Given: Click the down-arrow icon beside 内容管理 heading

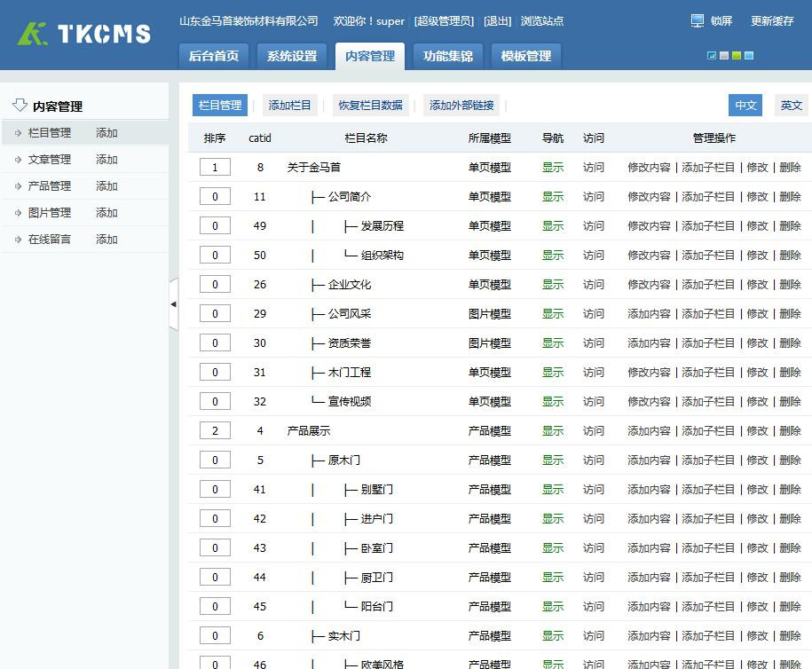Looking at the screenshot, I should pos(20,106).
